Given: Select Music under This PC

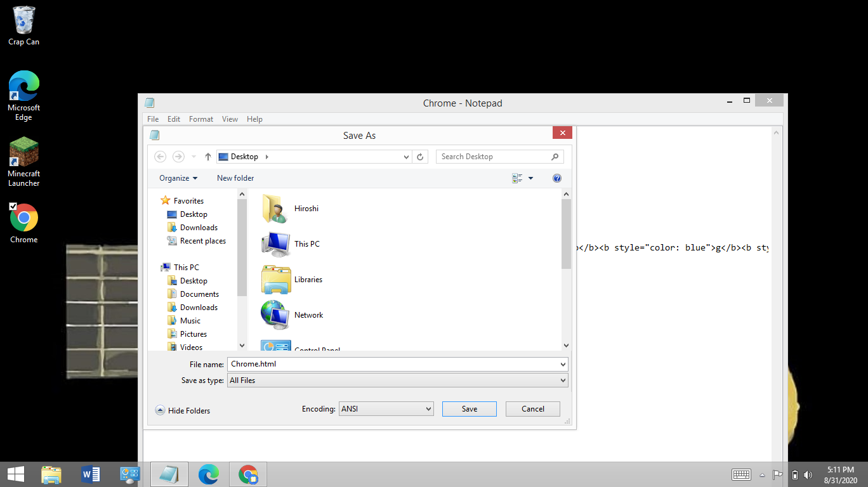Looking at the screenshot, I should click(183, 321).
